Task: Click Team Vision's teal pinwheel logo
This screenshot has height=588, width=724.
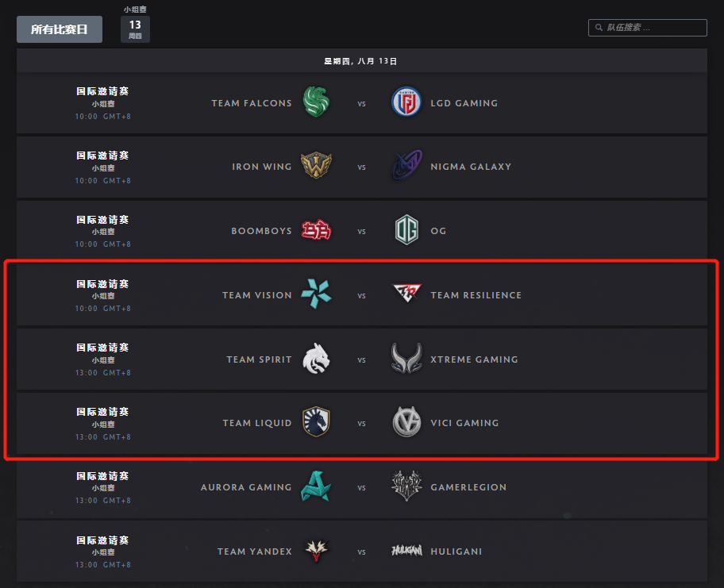Action: [x=316, y=294]
